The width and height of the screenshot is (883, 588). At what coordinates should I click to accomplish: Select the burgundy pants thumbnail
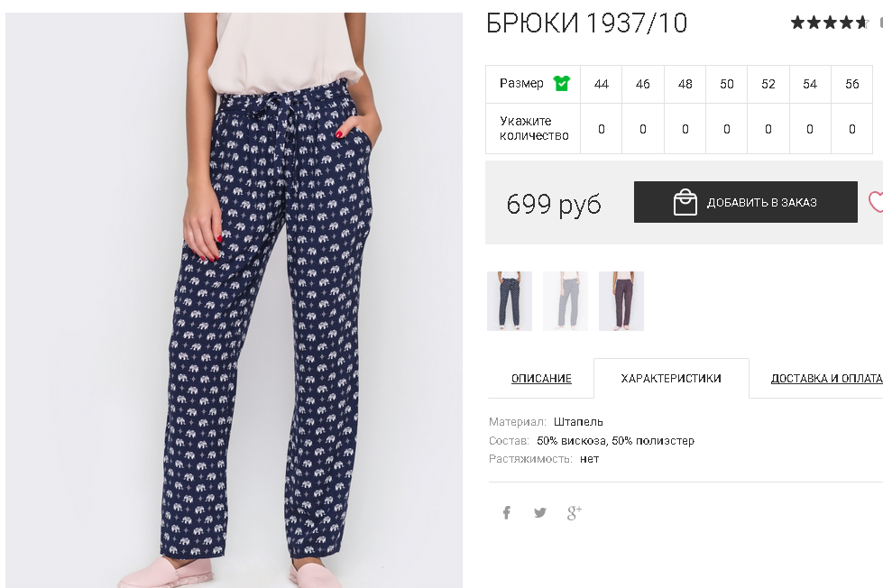point(621,300)
